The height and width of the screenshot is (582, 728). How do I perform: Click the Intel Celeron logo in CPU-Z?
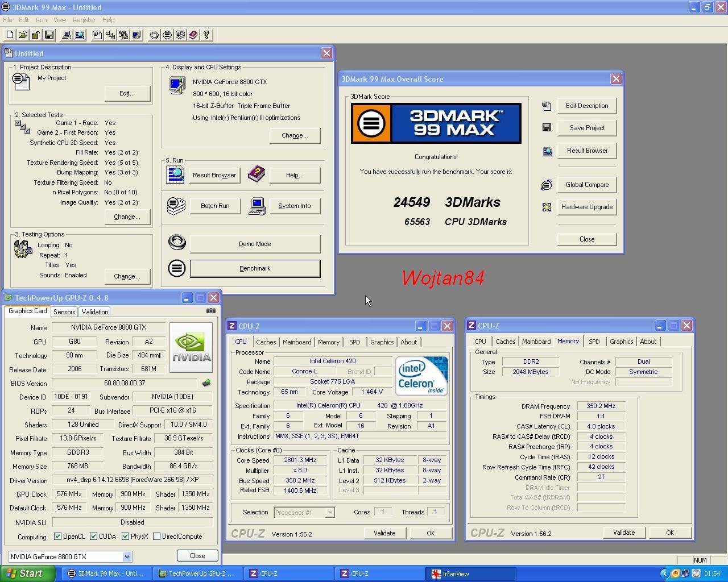(x=421, y=376)
